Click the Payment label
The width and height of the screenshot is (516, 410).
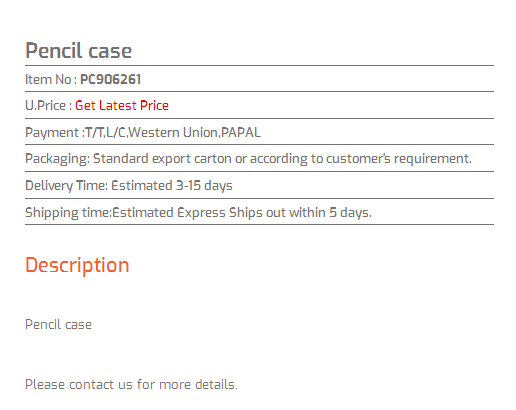pyautogui.click(x=55, y=133)
